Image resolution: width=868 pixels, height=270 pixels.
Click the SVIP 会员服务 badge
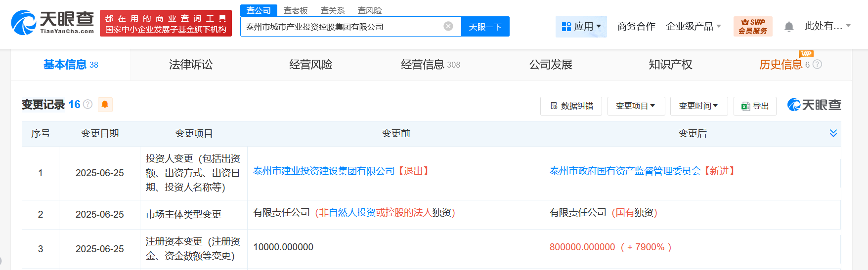coord(753,27)
